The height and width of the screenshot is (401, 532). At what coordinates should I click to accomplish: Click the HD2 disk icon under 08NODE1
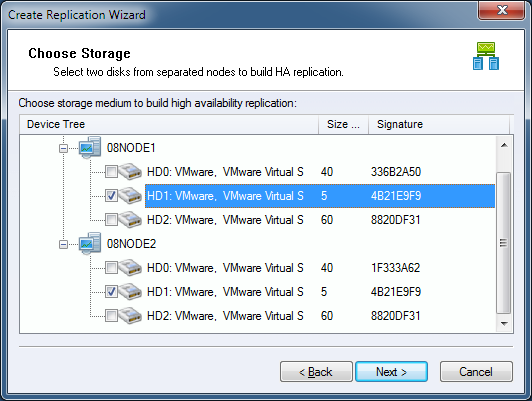coord(130,219)
